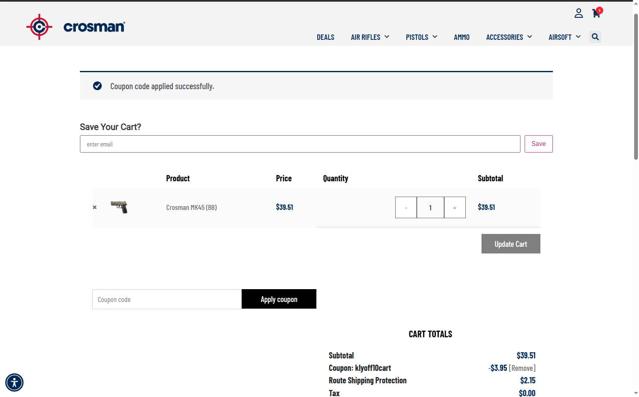Open the user account icon
Viewport: 639px width, 397px height.
578,13
